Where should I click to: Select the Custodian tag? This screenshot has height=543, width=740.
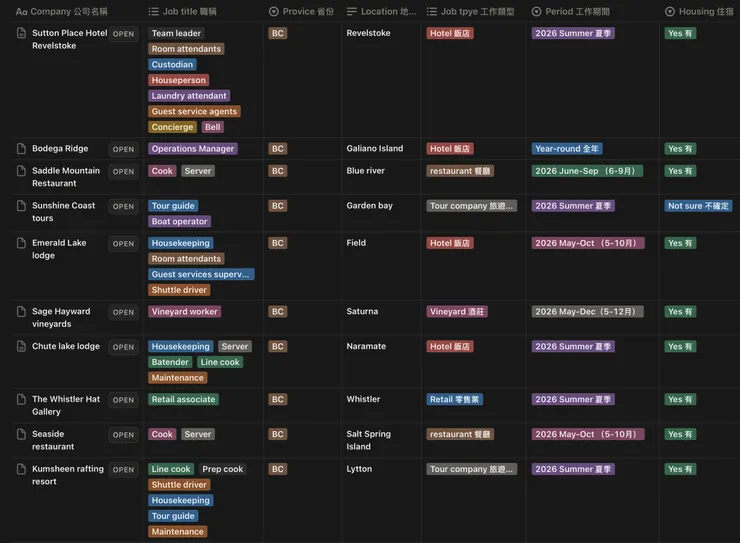click(x=172, y=64)
